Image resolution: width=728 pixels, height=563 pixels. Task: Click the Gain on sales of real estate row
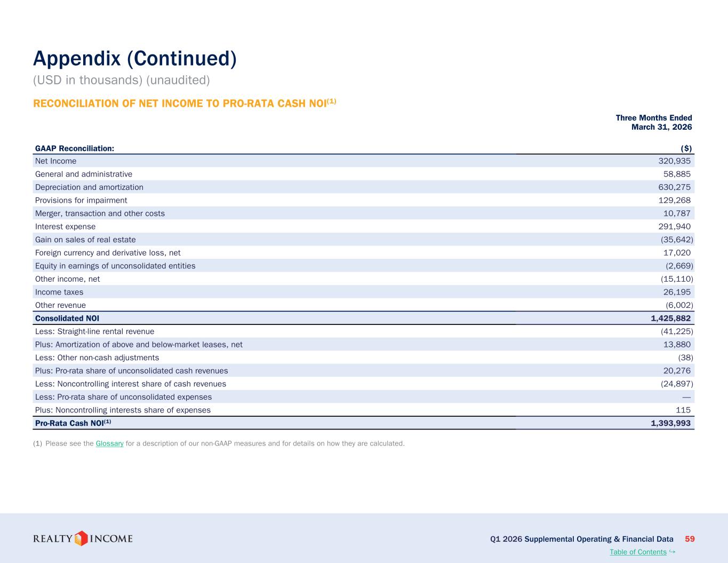click(364, 240)
